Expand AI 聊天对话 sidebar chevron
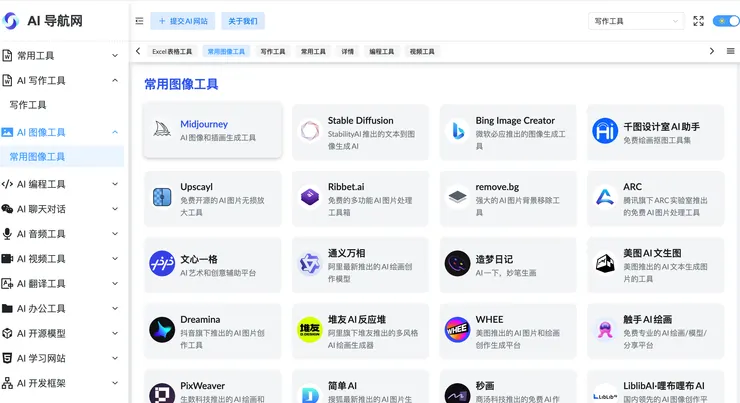740x403 pixels. tap(115, 209)
